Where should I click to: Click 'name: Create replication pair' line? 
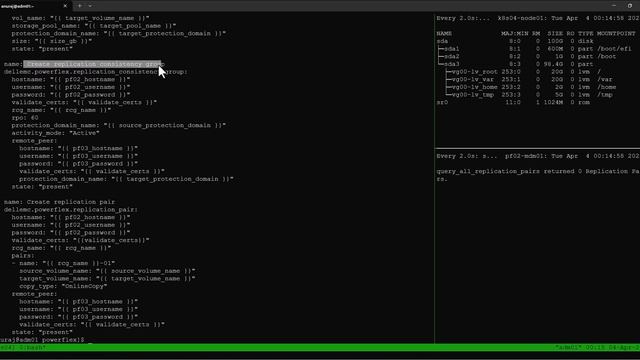(60, 202)
